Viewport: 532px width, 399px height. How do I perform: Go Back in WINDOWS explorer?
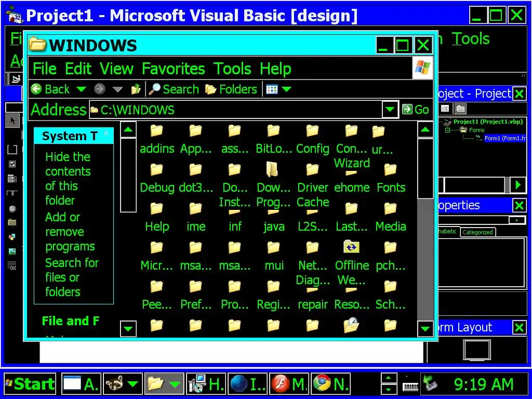[x=50, y=89]
